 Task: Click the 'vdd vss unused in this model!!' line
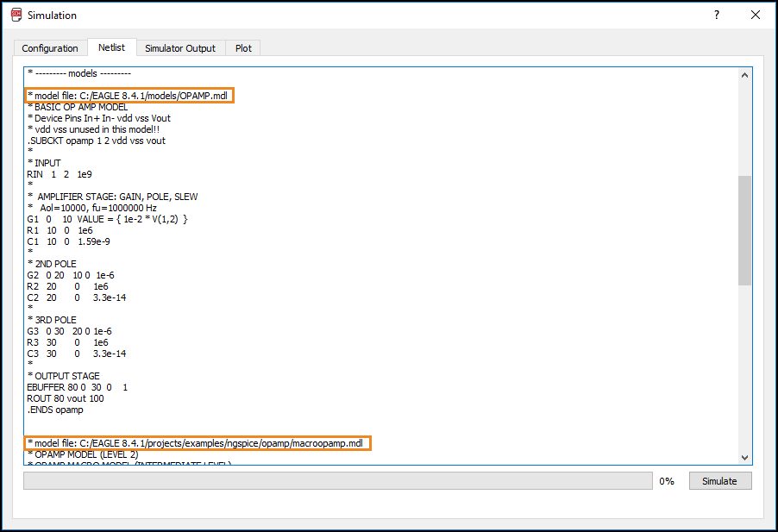94,129
